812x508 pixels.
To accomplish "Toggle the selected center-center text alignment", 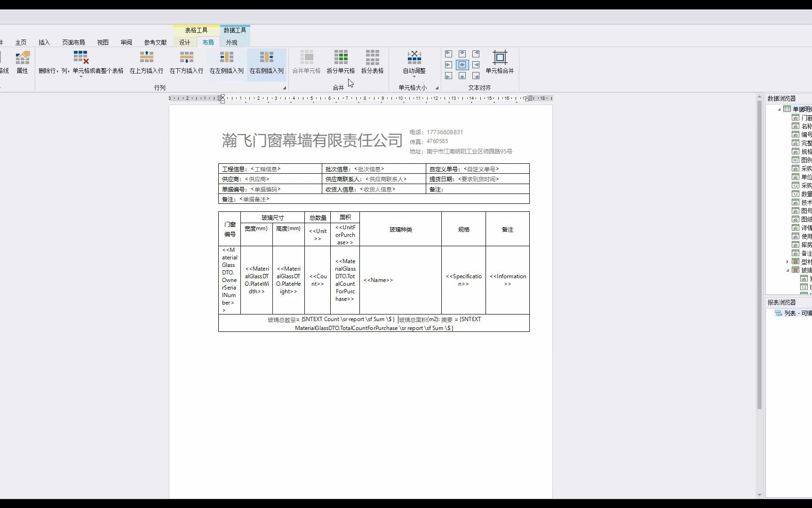I will (x=462, y=65).
